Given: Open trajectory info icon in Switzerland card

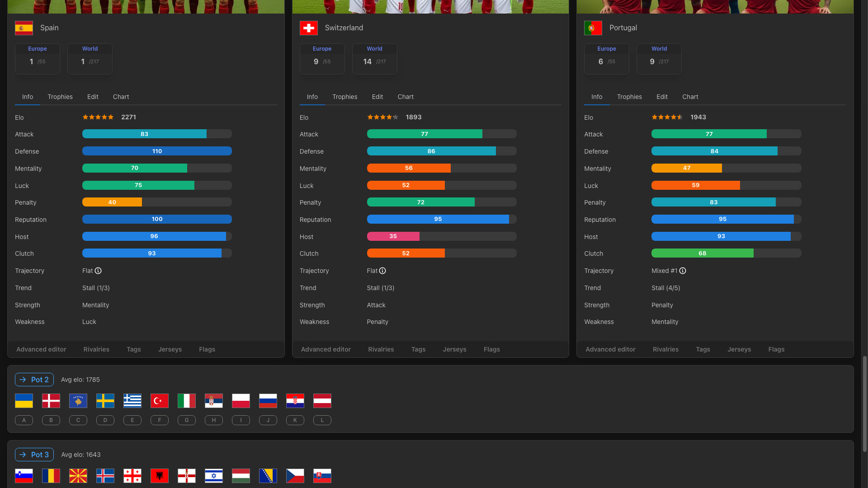Looking at the screenshot, I should (x=382, y=271).
